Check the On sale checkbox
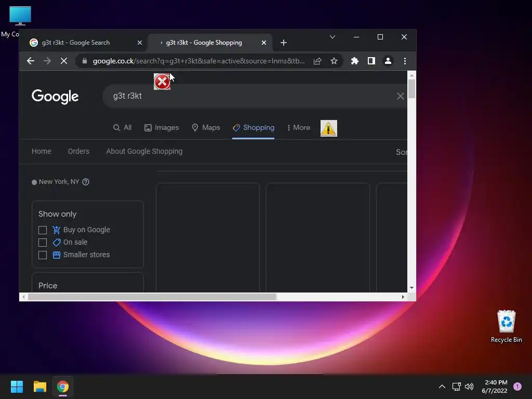Image resolution: width=532 pixels, height=399 pixels. (43, 243)
